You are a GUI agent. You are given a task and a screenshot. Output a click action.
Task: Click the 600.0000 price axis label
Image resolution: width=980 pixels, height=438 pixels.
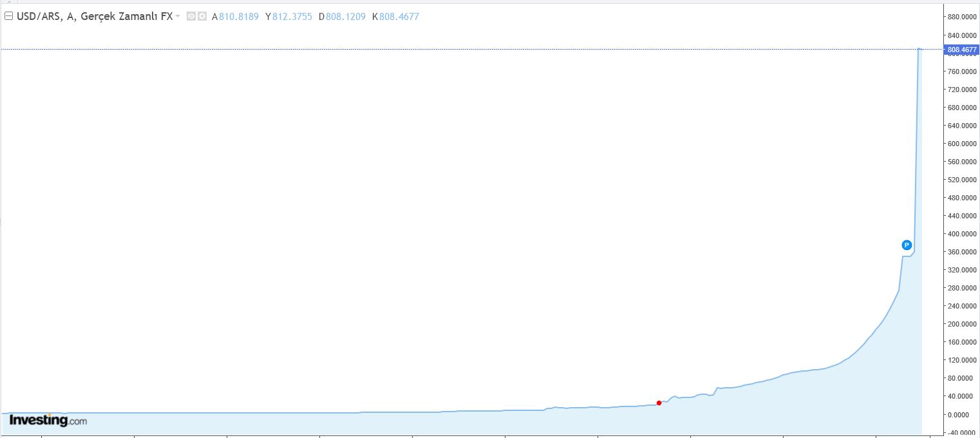pos(962,144)
